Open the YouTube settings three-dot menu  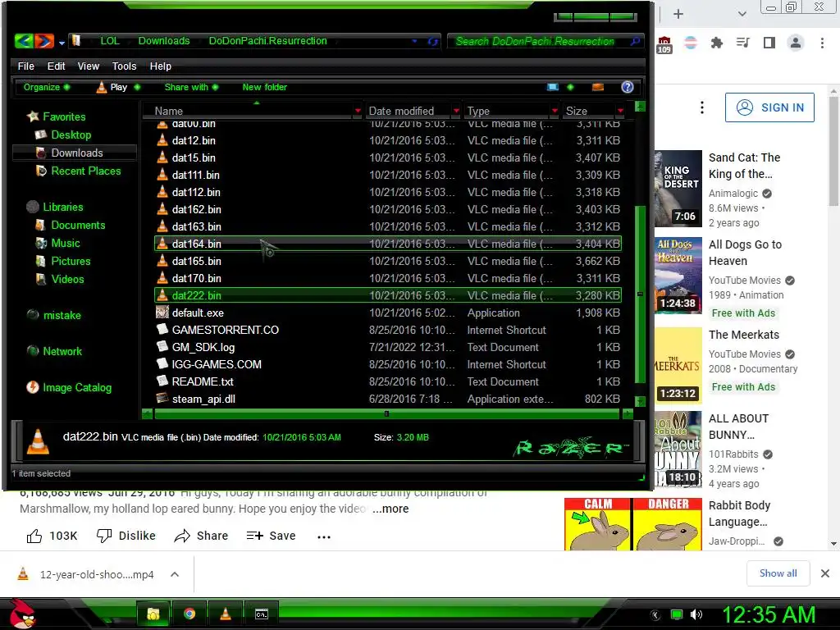702,107
